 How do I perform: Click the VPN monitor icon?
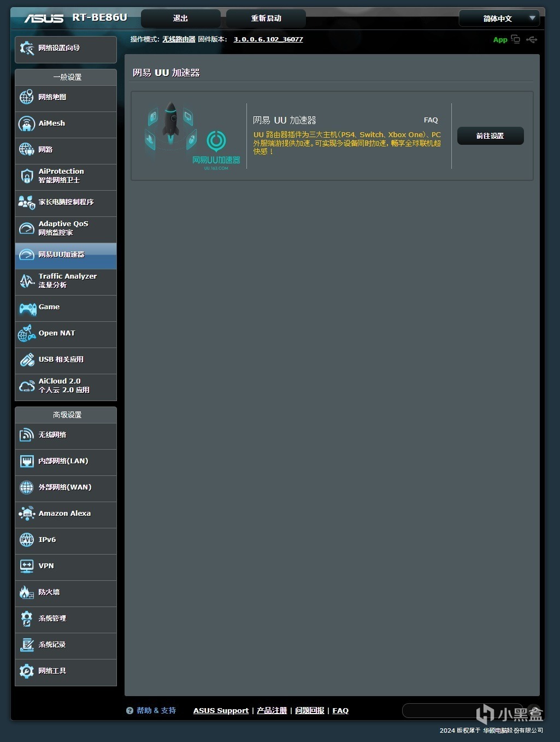click(x=27, y=566)
